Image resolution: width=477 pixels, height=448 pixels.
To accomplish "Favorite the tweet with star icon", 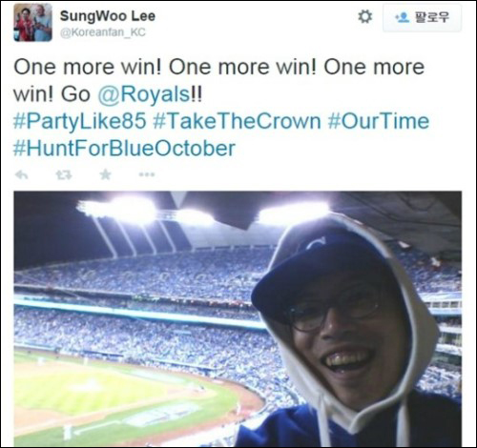I will pos(105,174).
